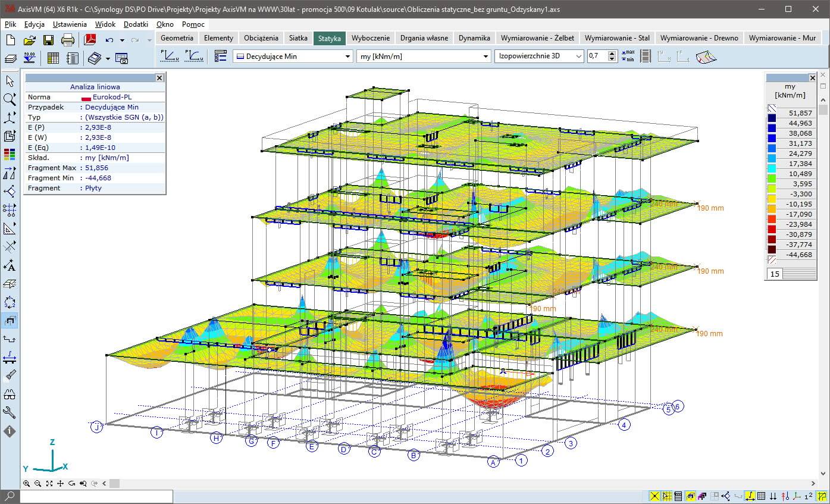Select the zoom magnifier tool in left sidebar

tap(10, 99)
